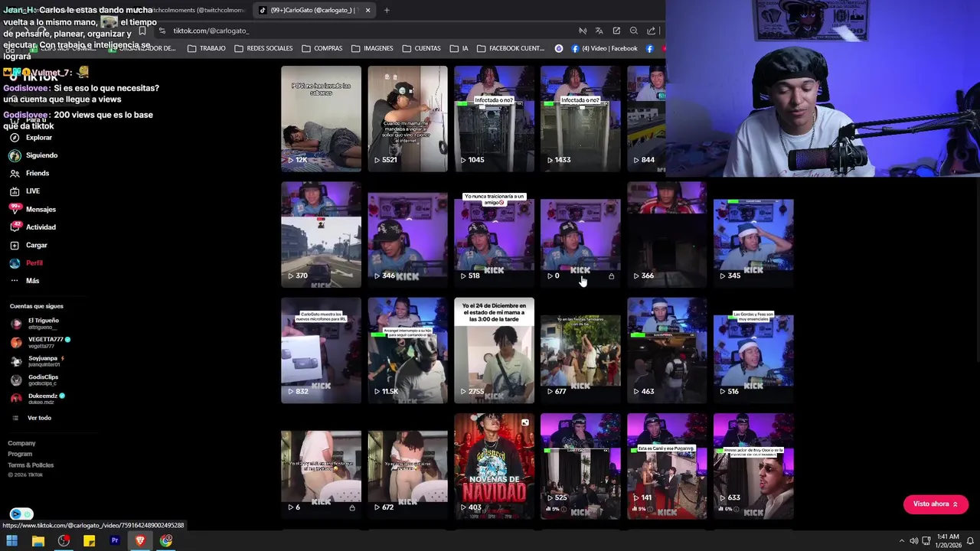Click the translate page icon in address bar
Viewport: 980px width, 551px height.
pyautogui.click(x=599, y=31)
